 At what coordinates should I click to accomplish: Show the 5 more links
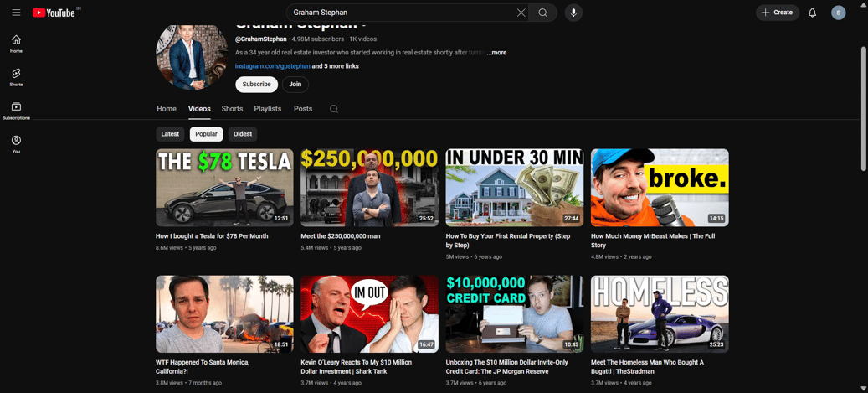[x=336, y=66]
